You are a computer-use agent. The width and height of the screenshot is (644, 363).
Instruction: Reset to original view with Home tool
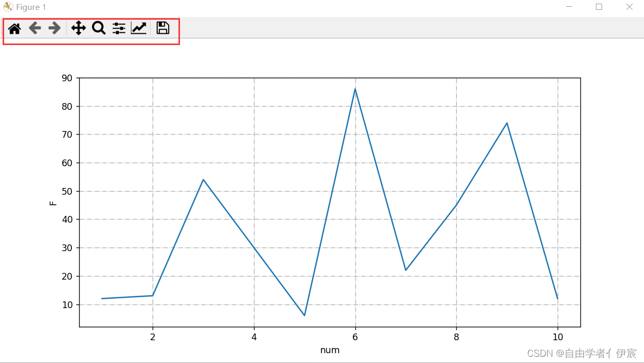[x=14, y=28]
